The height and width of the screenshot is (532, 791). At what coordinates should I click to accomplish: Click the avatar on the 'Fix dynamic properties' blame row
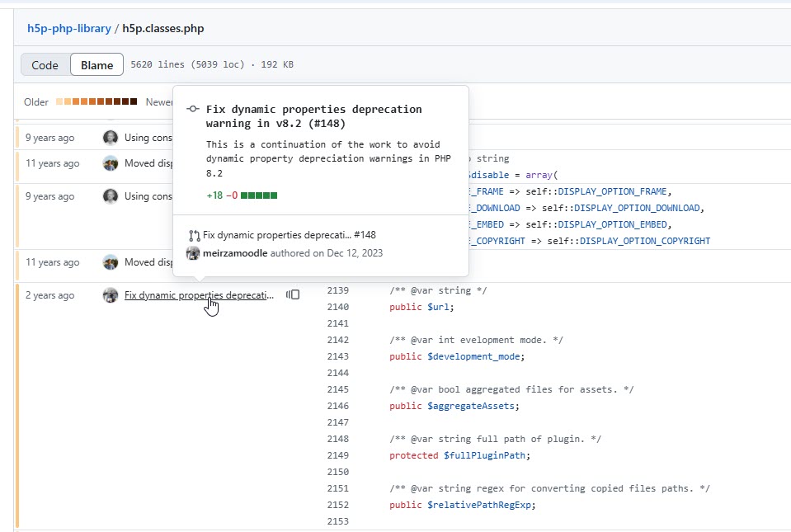pyautogui.click(x=110, y=295)
